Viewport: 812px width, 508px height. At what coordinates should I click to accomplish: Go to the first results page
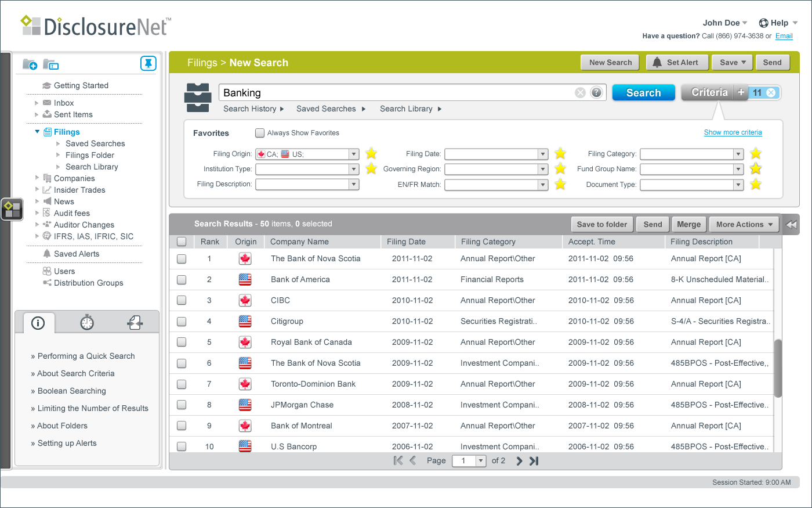(398, 461)
